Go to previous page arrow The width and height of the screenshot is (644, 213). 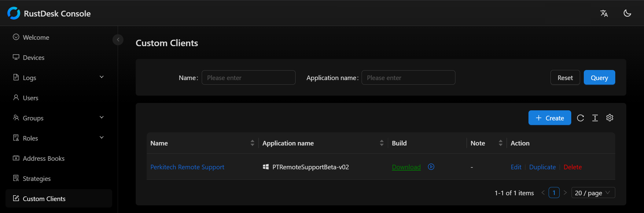tap(543, 193)
